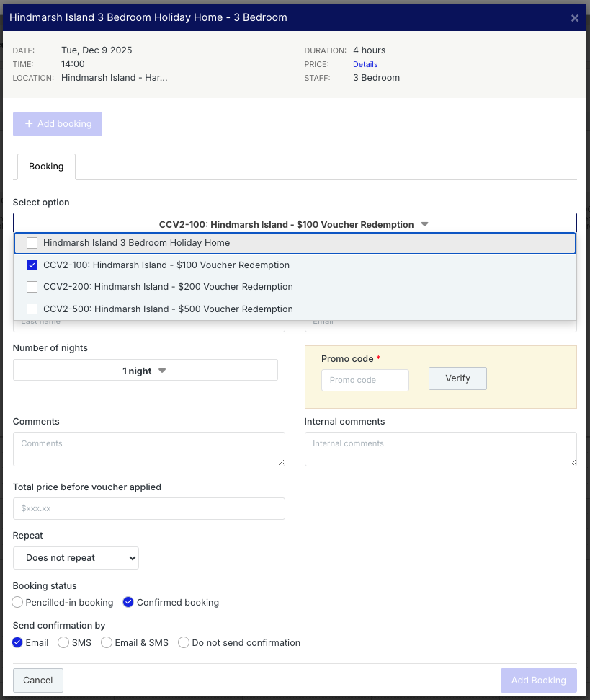Click into the Internal comments text area
590x700 pixels.
click(440, 448)
